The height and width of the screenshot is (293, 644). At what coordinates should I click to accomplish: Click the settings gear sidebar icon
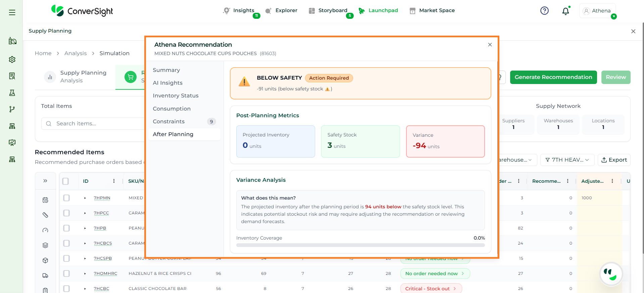tap(12, 59)
